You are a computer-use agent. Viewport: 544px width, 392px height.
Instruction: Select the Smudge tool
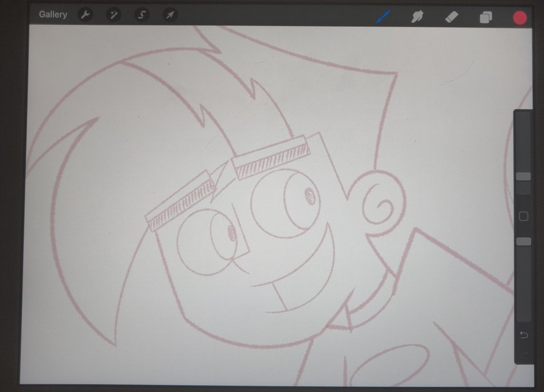pyautogui.click(x=417, y=17)
